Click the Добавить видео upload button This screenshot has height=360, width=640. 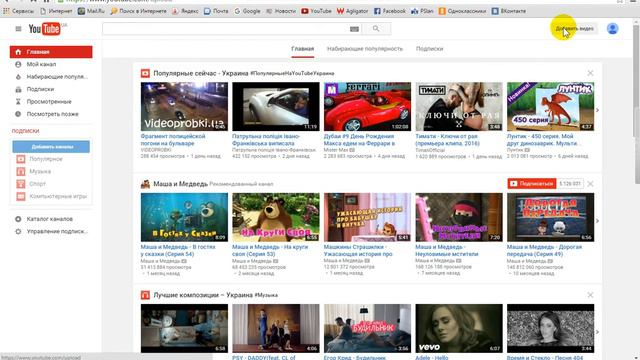pyautogui.click(x=575, y=29)
